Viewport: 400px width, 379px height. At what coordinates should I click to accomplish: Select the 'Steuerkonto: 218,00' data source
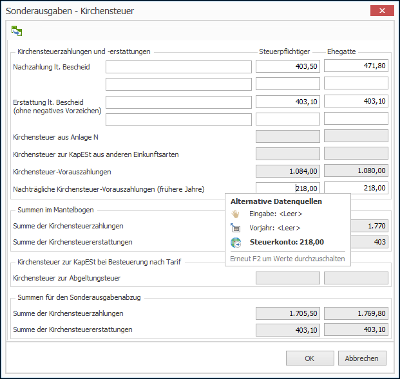tap(287, 242)
